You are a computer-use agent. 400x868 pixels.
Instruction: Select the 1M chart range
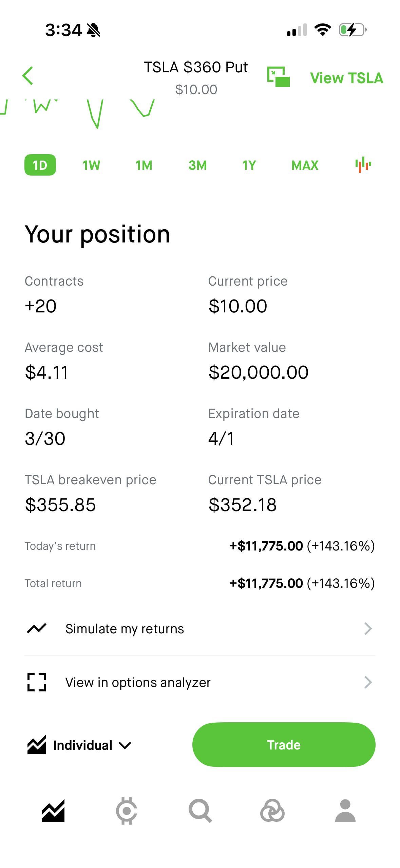(144, 165)
